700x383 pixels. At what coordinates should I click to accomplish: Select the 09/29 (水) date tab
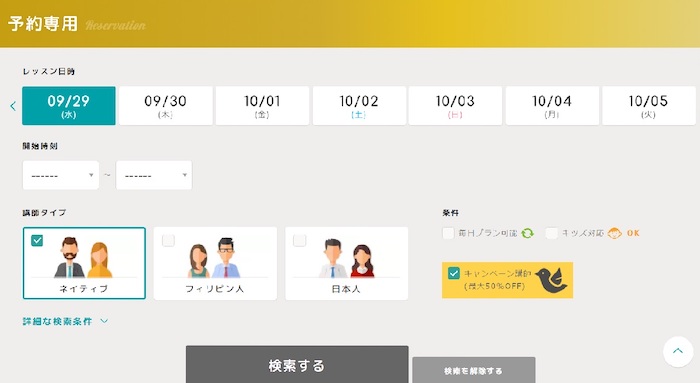click(69, 106)
